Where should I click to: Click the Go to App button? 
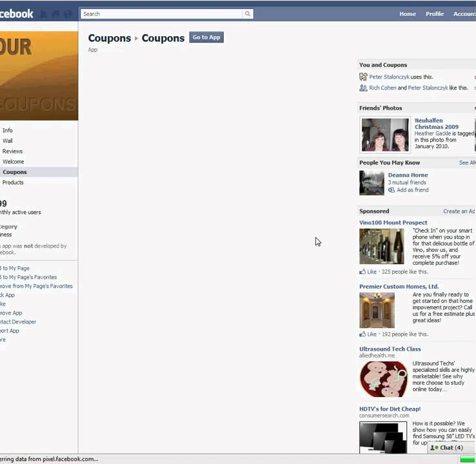coord(206,37)
